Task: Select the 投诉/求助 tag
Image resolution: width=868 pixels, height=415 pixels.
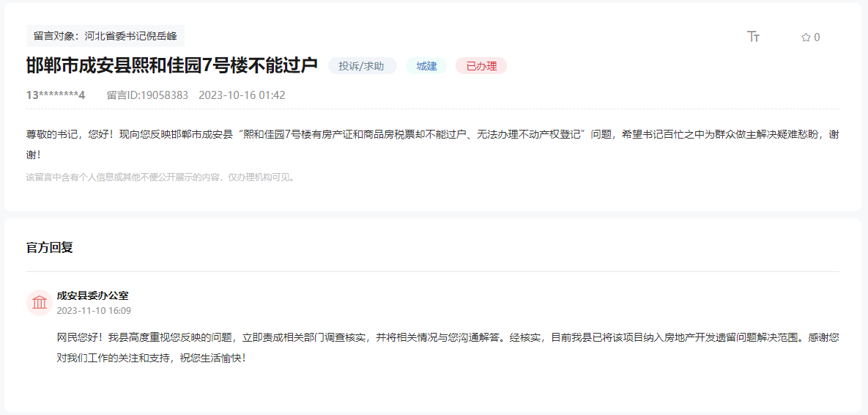Action: [362, 66]
